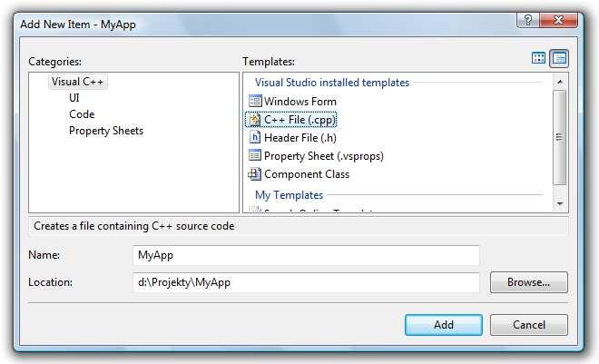This screenshot has width=599, height=364.
Task: Click the Location text field
Action: click(307, 282)
